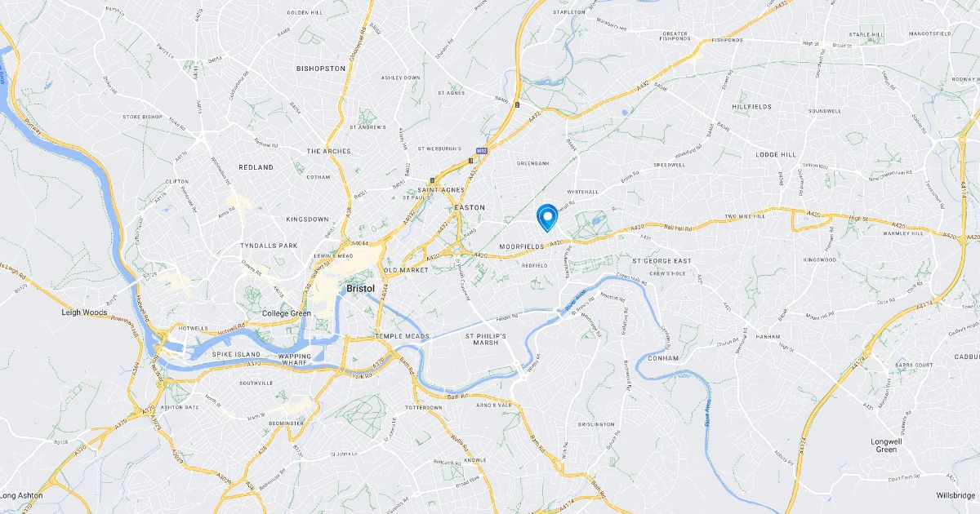Select the Longwell Green label
The height and width of the screenshot is (514, 980).
click(886, 445)
